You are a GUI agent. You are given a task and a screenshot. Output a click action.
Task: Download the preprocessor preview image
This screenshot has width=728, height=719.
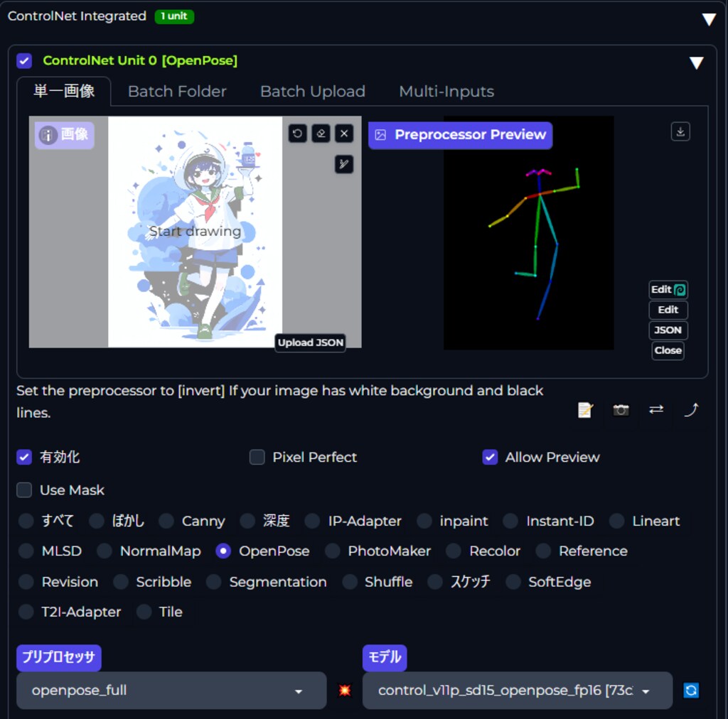pos(680,131)
